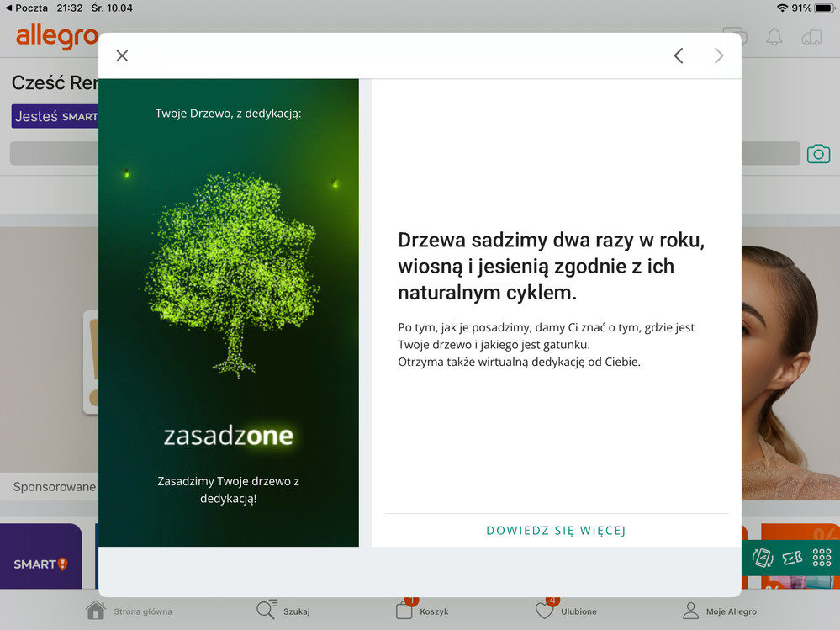Open the DOWIEDZ SIĘ WIĘCEJ link

click(556, 531)
